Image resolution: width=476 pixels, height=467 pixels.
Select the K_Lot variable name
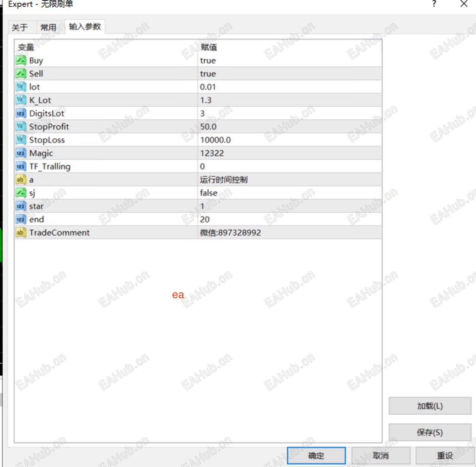[40, 100]
